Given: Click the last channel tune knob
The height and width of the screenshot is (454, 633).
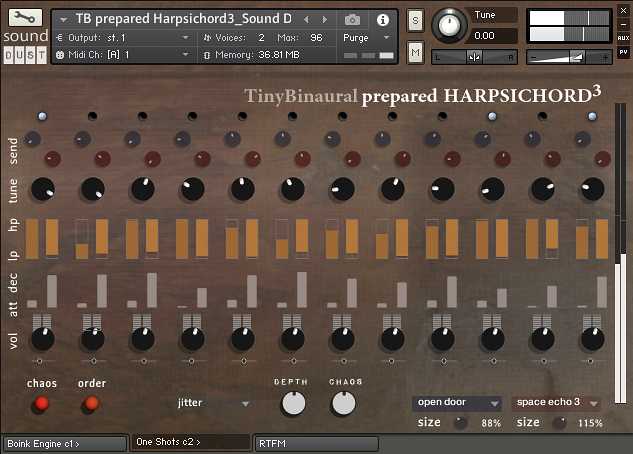Looking at the screenshot, I should 592,189.
